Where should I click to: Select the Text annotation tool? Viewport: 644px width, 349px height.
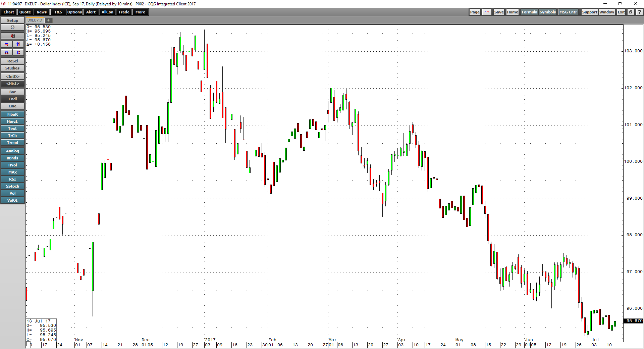[12, 129]
